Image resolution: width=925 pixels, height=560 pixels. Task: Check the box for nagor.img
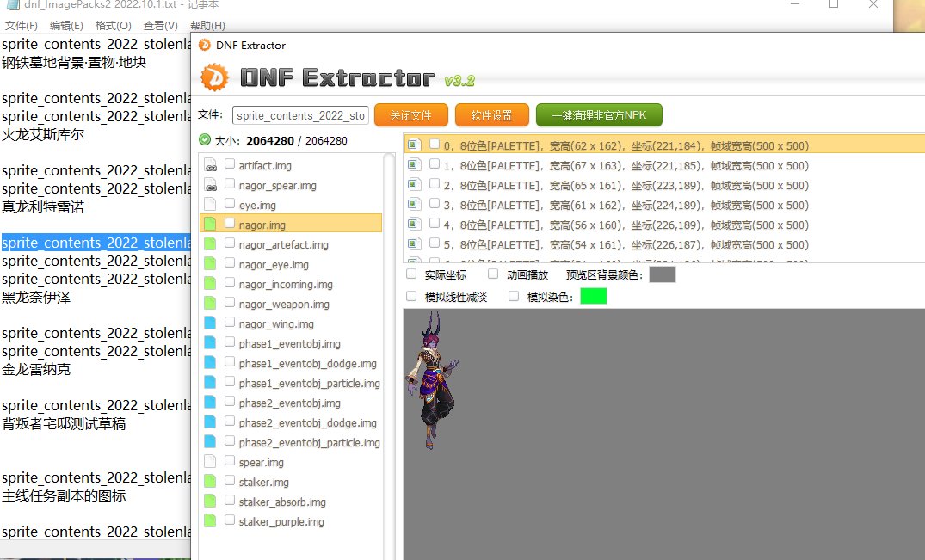click(230, 224)
